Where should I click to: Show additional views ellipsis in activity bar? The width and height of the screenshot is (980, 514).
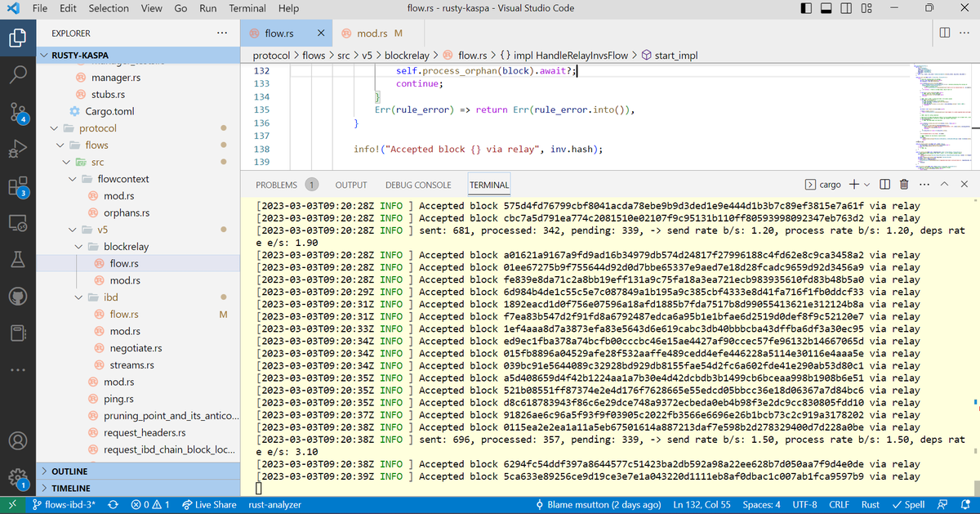(x=18, y=370)
